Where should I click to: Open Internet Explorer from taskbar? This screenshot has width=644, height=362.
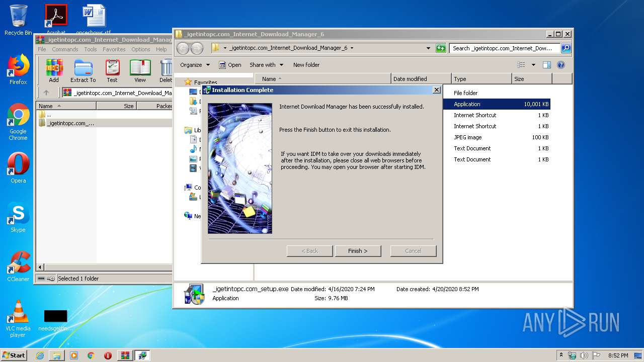(40, 355)
